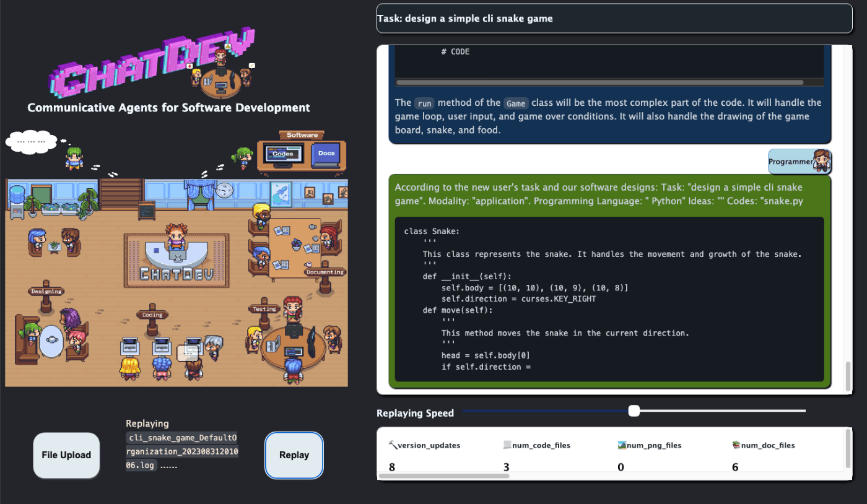
Task: Click the 'head = self.body[0]' code line
Action: point(486,355)
